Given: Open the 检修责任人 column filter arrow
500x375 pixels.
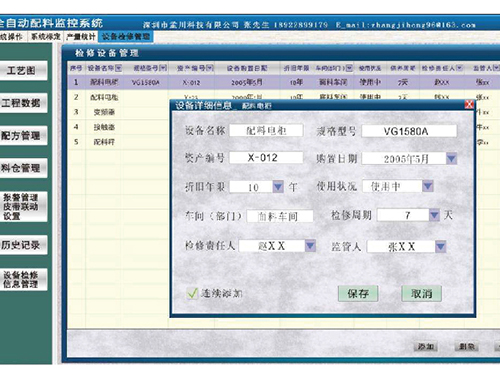Looking at the screenshot, I should click(x=460, y=68).
